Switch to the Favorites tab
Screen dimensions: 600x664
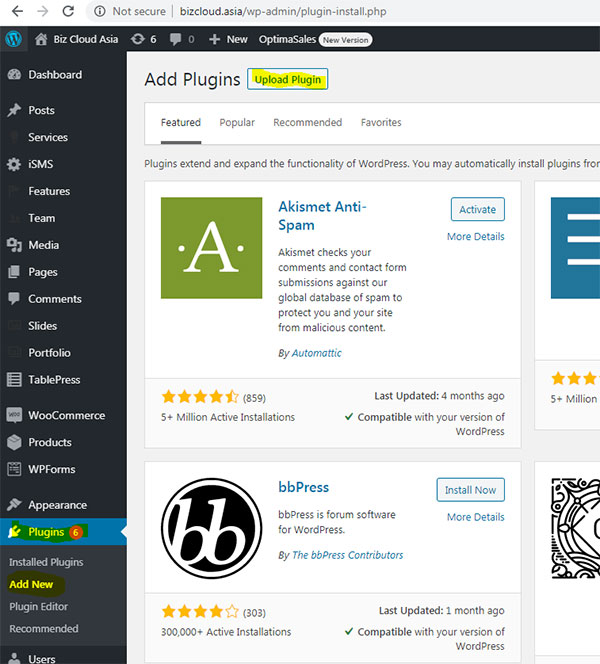click(x=381, y=122)
